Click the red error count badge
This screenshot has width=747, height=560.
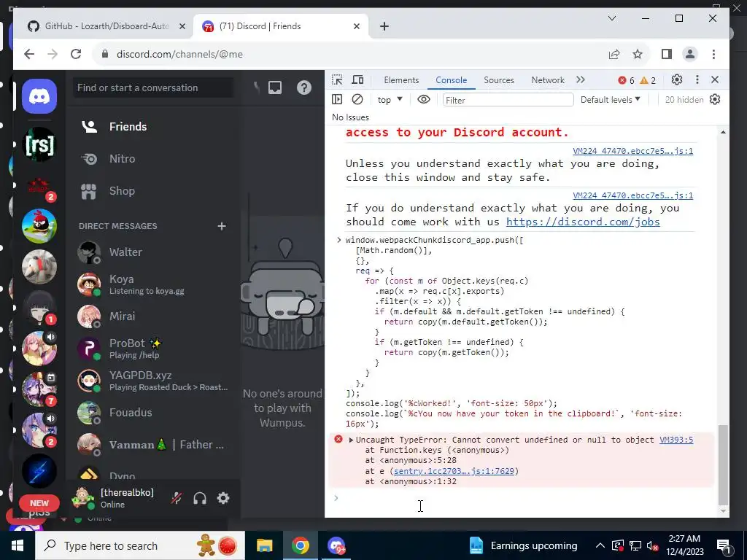626,80
